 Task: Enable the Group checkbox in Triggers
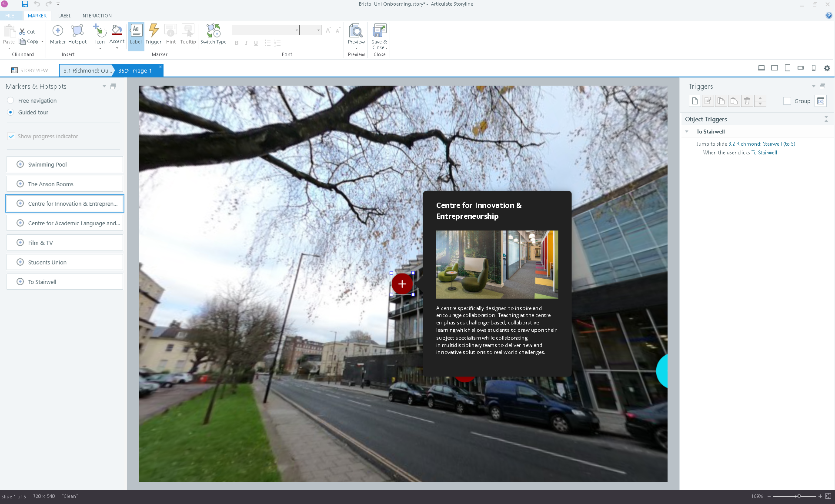click(787, 101)
